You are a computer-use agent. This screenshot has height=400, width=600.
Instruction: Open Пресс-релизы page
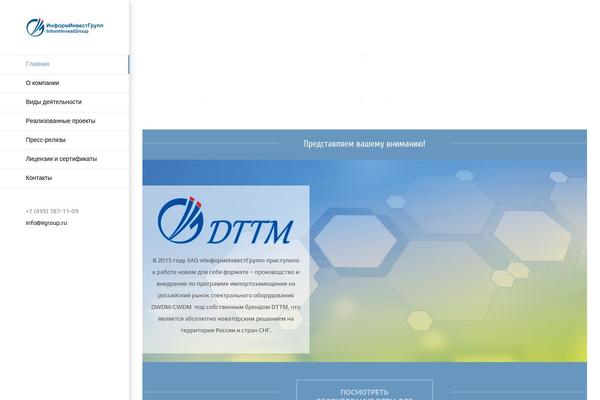coord(46,140)
